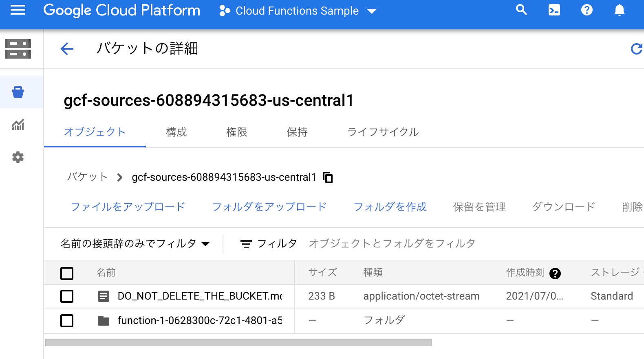Copy the bucket name with the copy icon
This screenshot has height=359, width=644.
pyautogui.click(x=328, y=177)
